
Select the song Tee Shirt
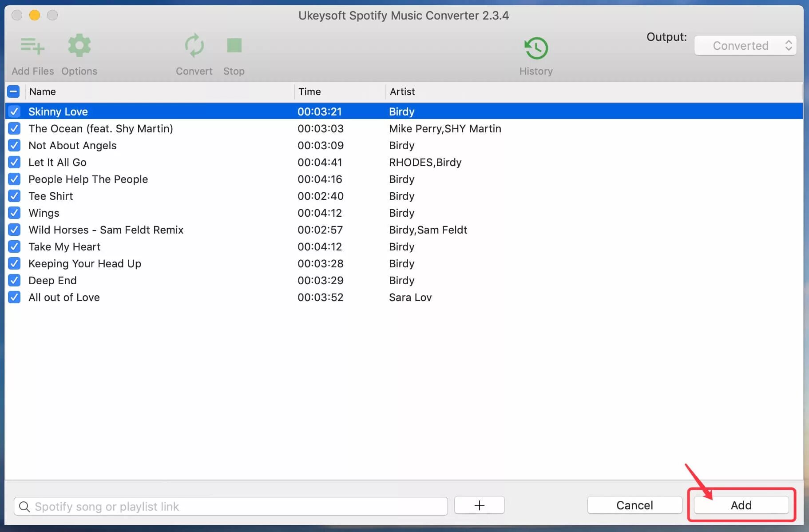[x=51, y=196]
